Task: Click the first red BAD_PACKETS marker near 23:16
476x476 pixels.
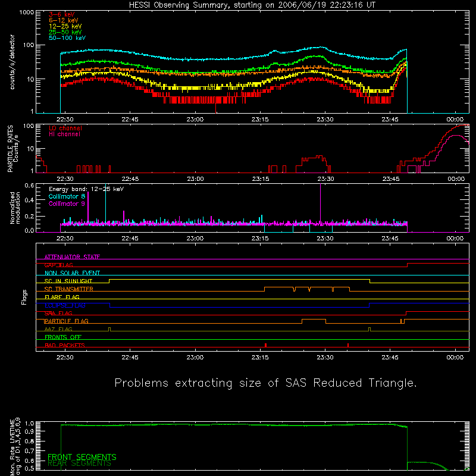Action: [x=265, y=345]
